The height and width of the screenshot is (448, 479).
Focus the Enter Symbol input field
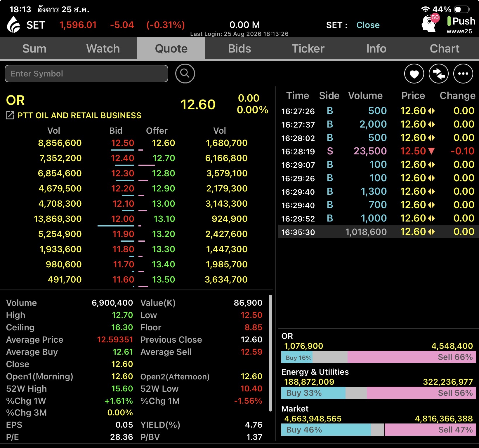[86, 74]
